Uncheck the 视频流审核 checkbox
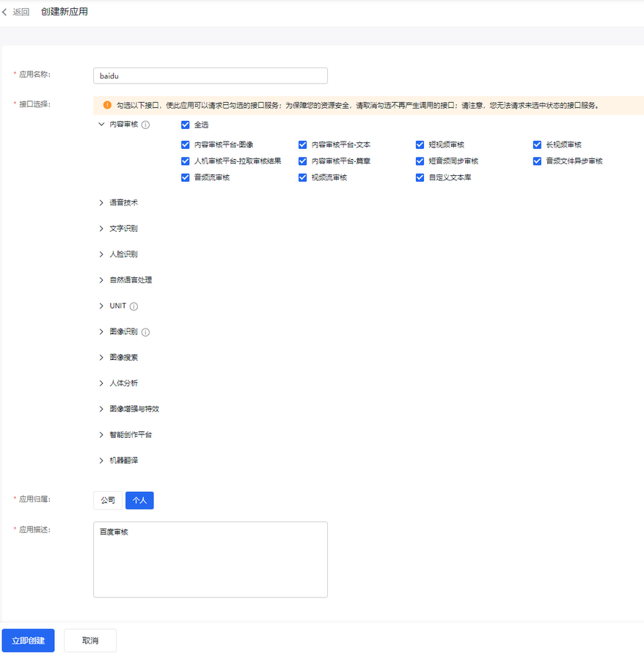 (303, 177)
